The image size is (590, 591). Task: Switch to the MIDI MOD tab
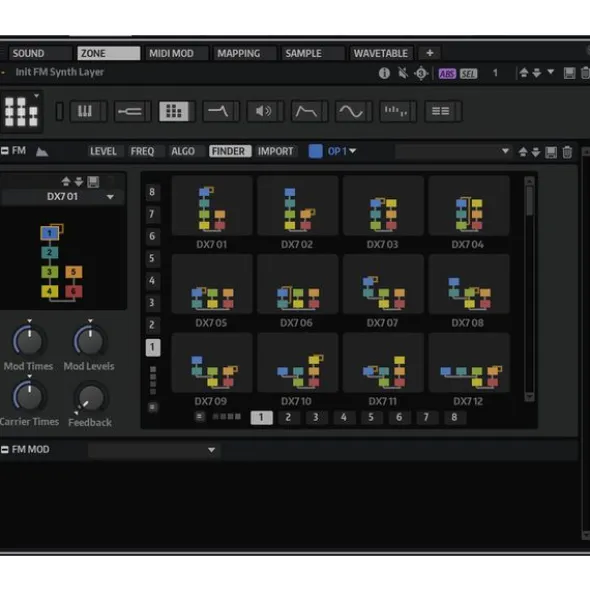176,53
